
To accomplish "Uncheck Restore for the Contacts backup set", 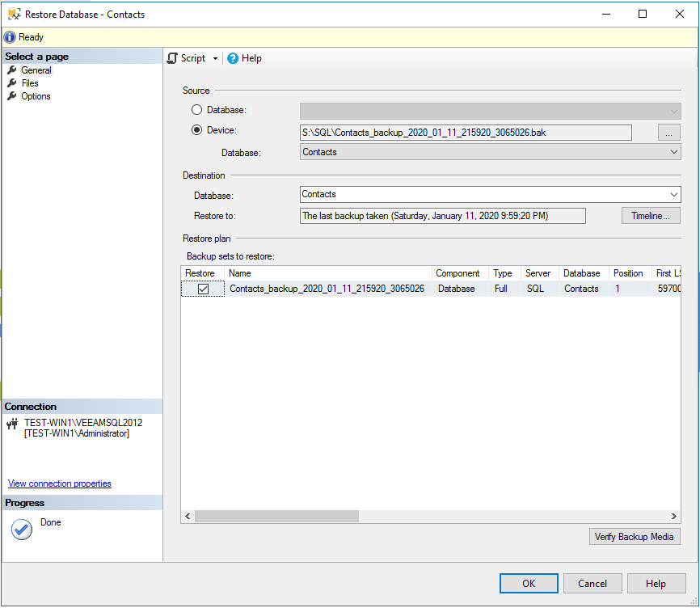I will (x=203, y=289).
